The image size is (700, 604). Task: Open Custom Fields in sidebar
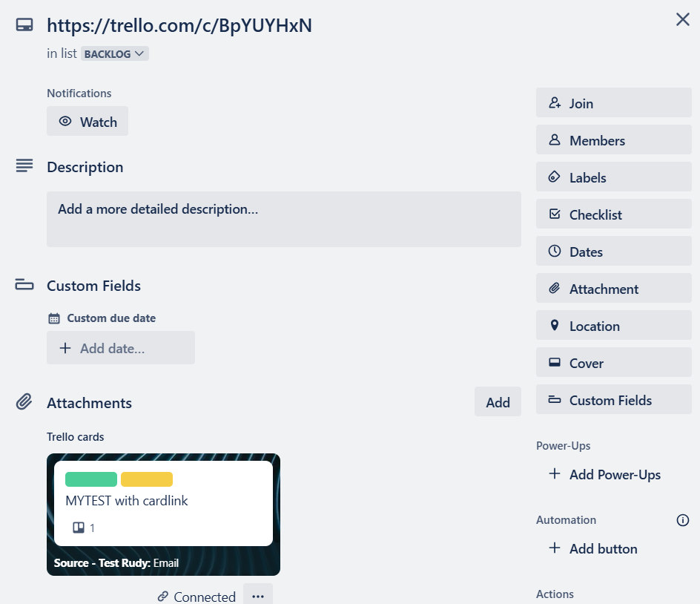[x=614, y=399]
